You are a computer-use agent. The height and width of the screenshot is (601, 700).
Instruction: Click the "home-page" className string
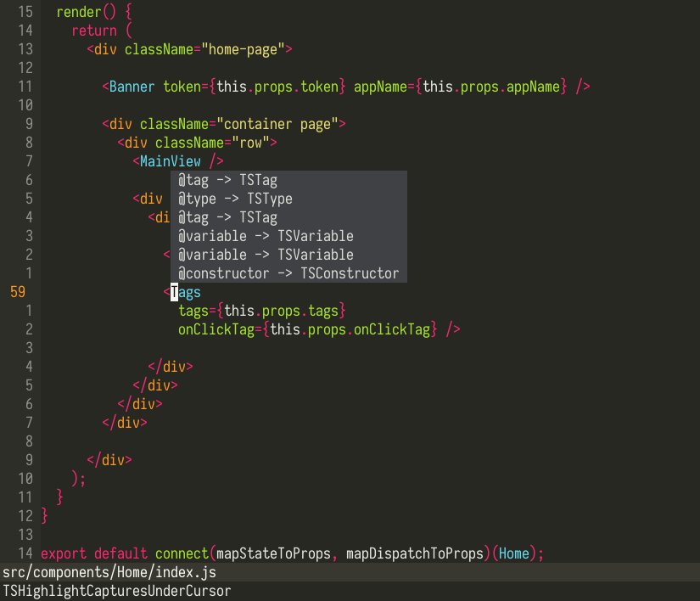(x=243, y=49)
